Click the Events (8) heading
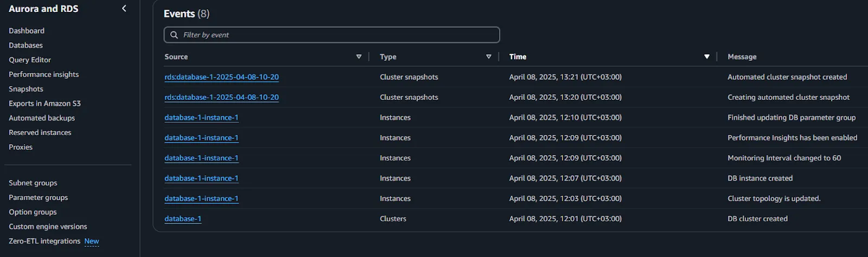This screenshot has height=257, width=868. [x=186, y=14]
